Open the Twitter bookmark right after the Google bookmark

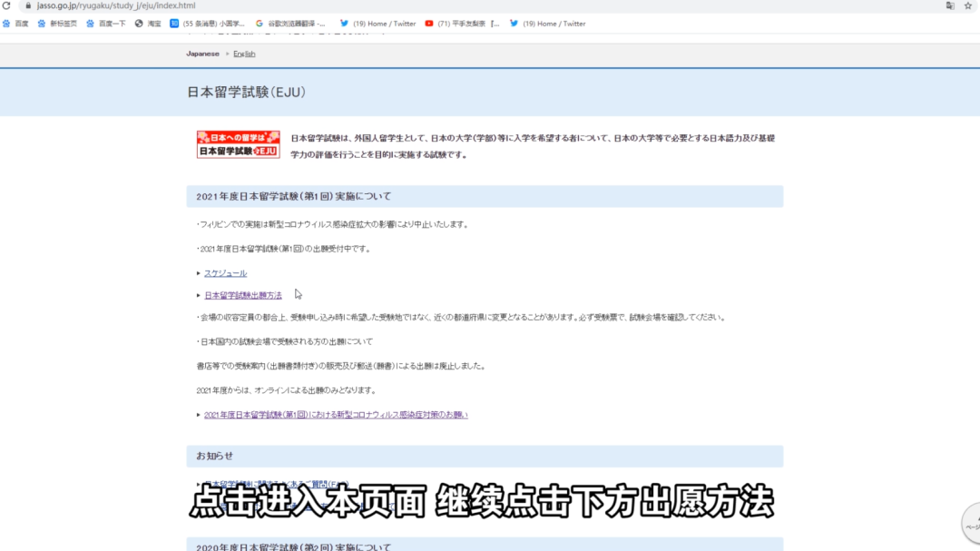click(377, 24)
